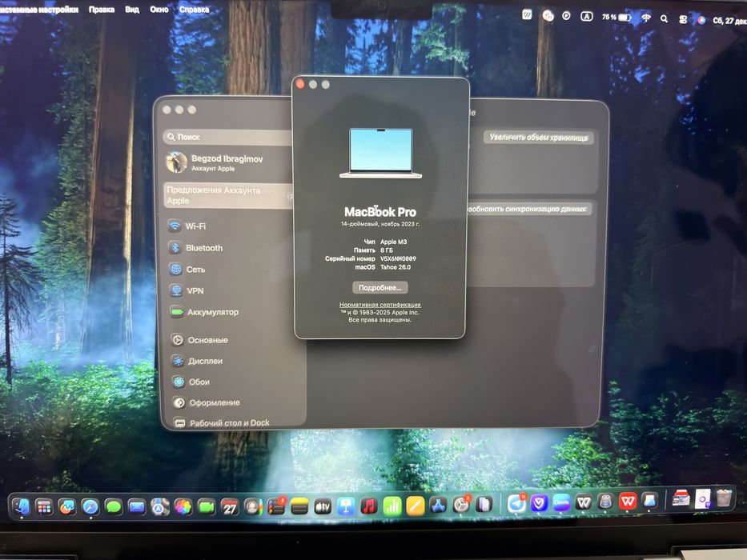
Task: Open Keynote app in Dock
Action: [346, 507]
